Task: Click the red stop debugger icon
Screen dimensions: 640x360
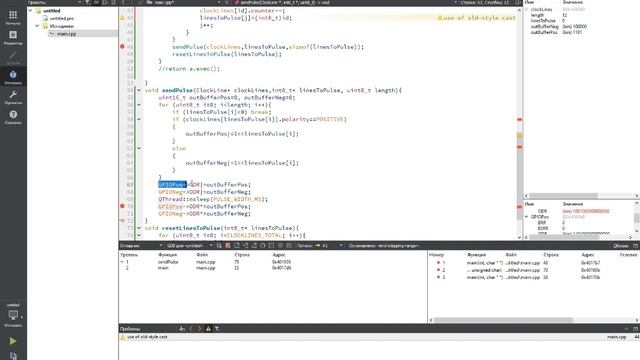Action: point(228,246)
